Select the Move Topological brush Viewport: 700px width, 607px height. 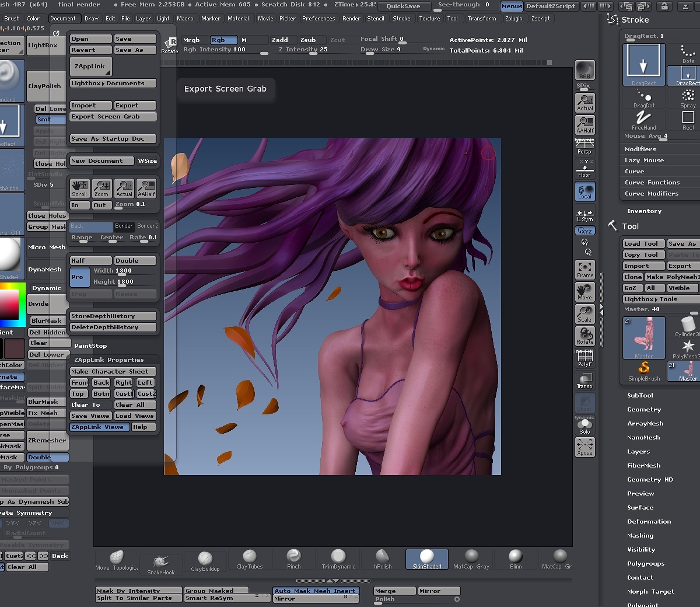coord(117,559)
